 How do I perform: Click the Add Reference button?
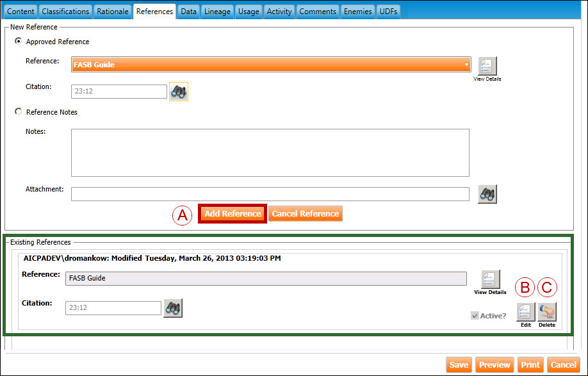coord(233,214)
